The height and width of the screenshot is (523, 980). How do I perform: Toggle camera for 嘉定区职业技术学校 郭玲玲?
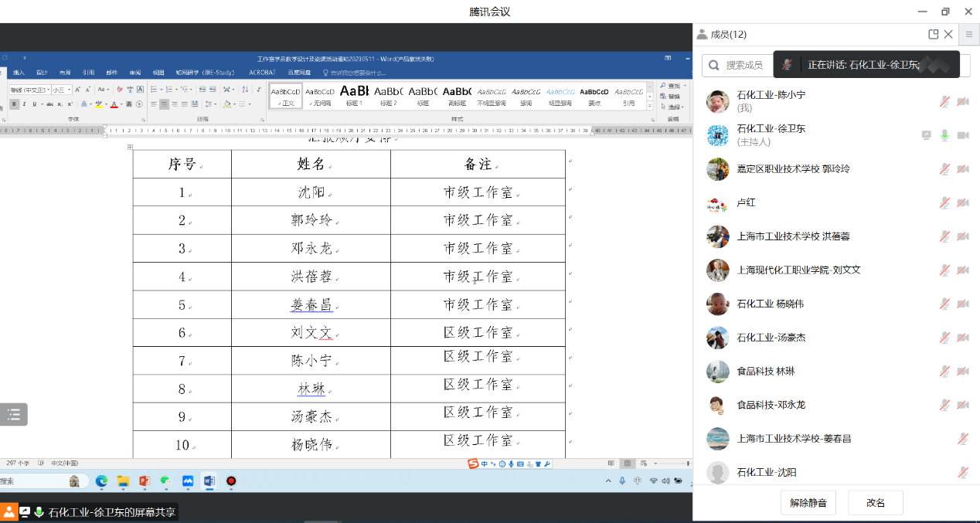[963, 169]
